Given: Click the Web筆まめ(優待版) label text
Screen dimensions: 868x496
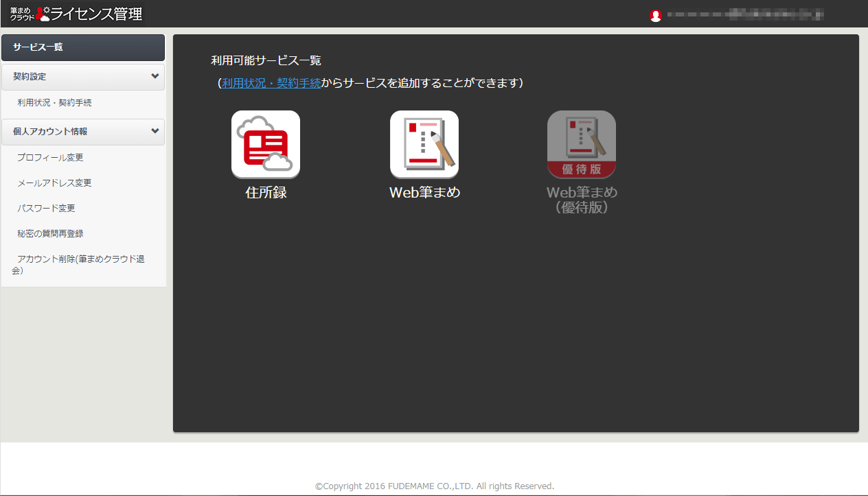Looking at the screenshot, I should (582, 200).
